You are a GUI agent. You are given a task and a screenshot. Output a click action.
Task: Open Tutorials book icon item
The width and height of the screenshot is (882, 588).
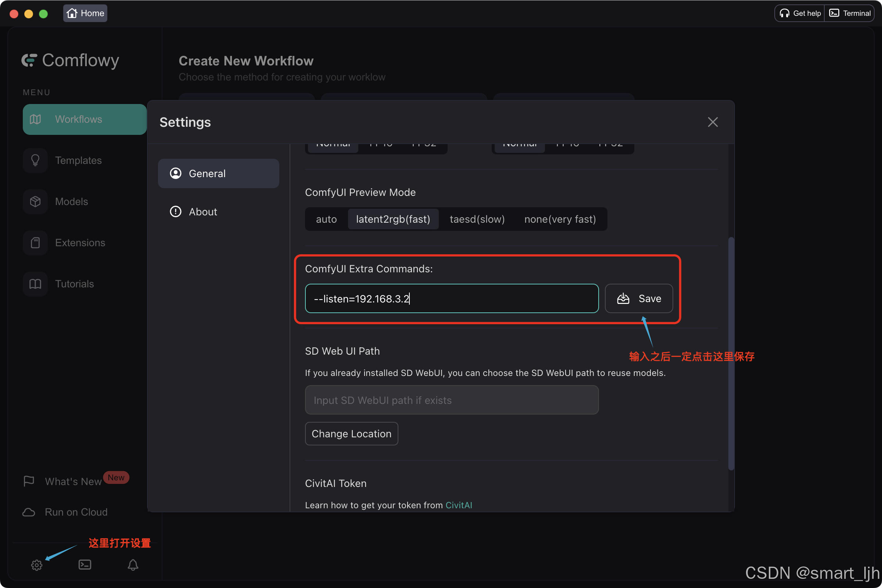pos(74,284)
